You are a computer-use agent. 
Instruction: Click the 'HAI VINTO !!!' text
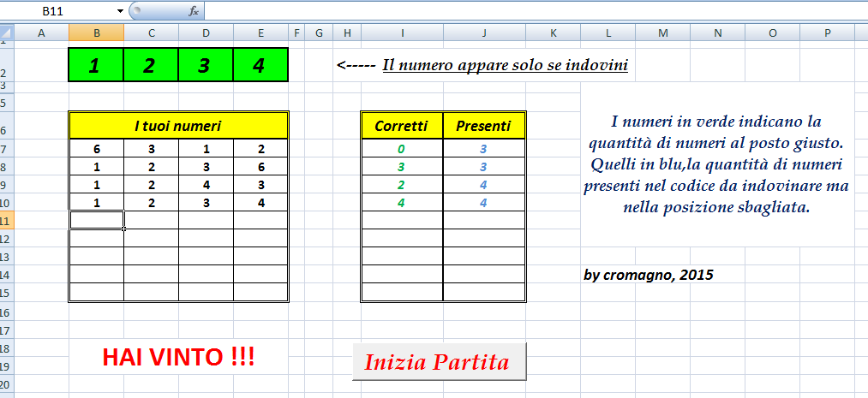(x=178, y=357)
